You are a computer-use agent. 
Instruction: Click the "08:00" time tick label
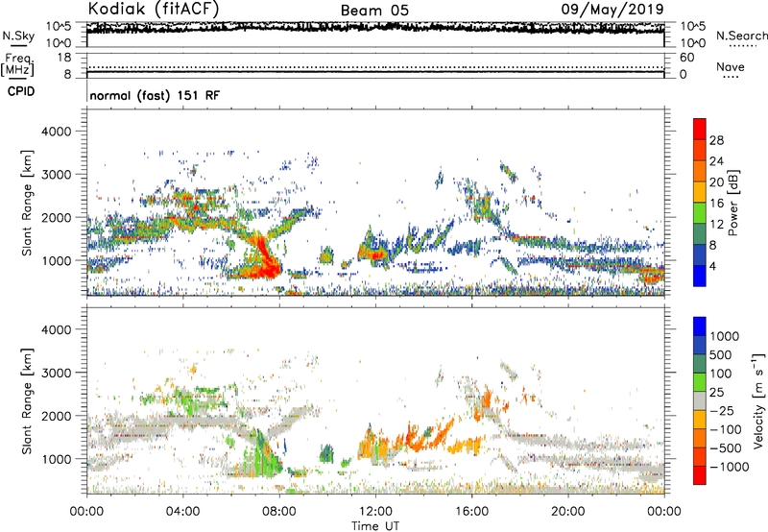point(279,512)
